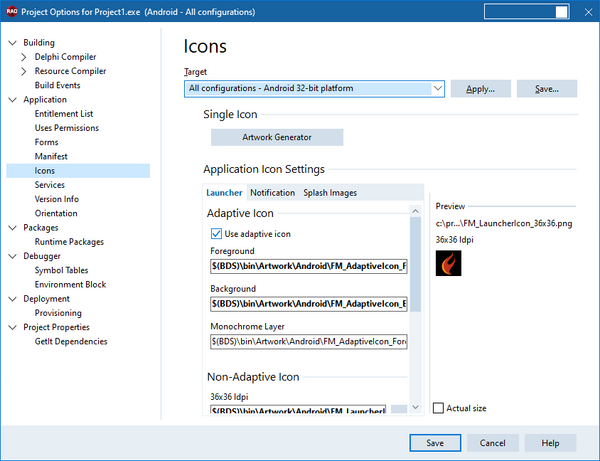Expand the Delphi Compiler node
Image resolution: width=600 pixels, height=461 pixels.
tap(24, 57)
